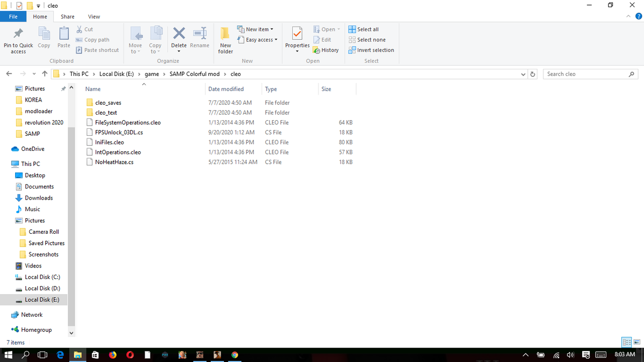
Task: Click Select all
Action: 364,29
